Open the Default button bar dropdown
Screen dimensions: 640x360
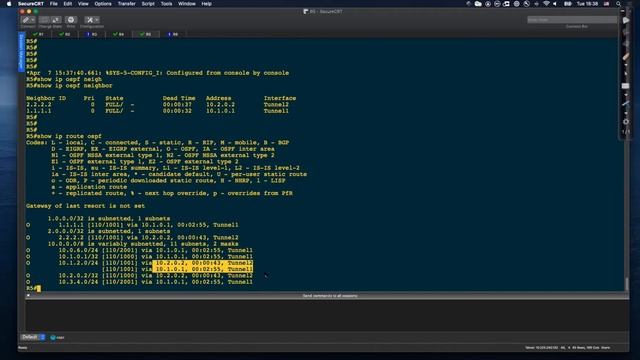coord(33,337)
